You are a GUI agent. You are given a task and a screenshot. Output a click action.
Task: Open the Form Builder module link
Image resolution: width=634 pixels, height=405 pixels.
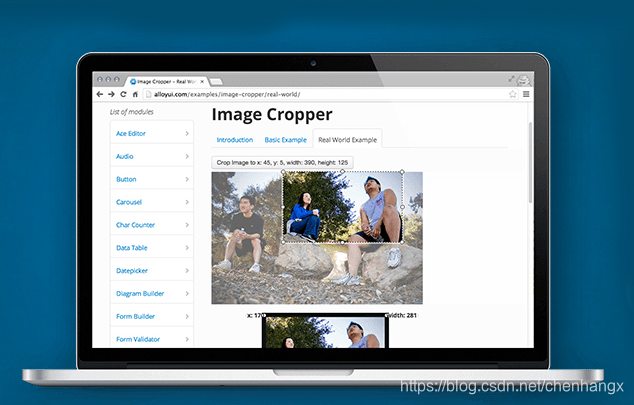tap(135, 316)
